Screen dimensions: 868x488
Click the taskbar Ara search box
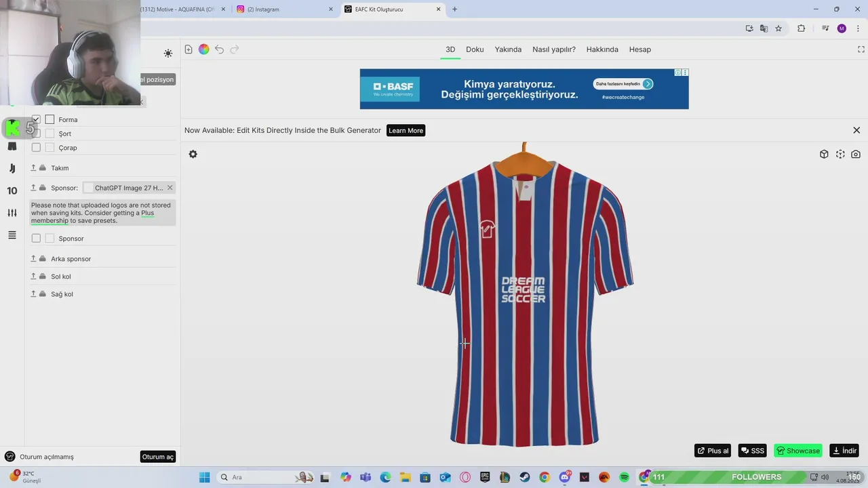[266, 477]
